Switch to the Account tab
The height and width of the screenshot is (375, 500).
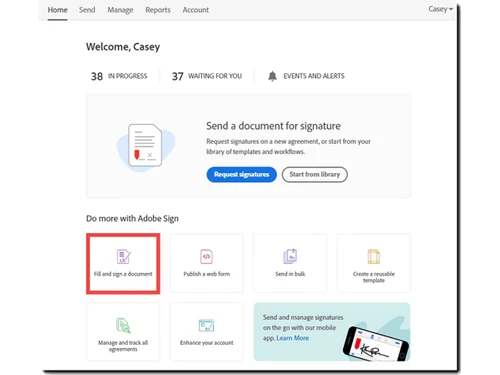point(195,10)
